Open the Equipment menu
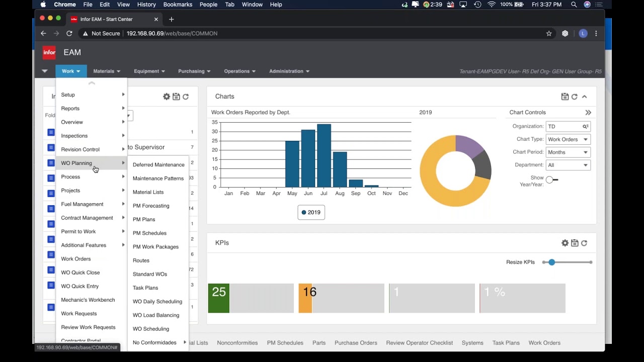The width and height of the screenshot is (644, 362). coord(149,71)
